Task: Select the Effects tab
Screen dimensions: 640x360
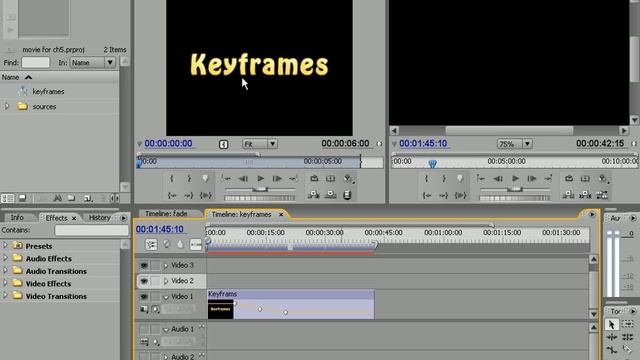Action: [x=56, y=218]
